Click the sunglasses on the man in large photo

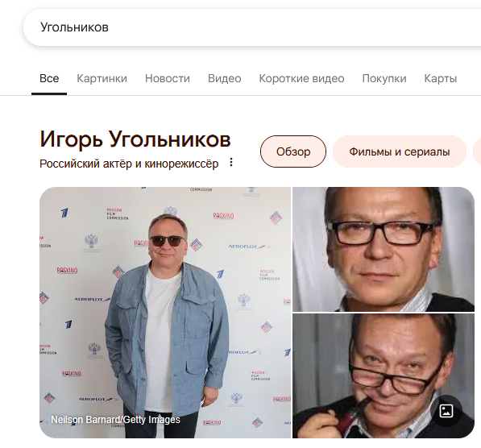point(167,241)
